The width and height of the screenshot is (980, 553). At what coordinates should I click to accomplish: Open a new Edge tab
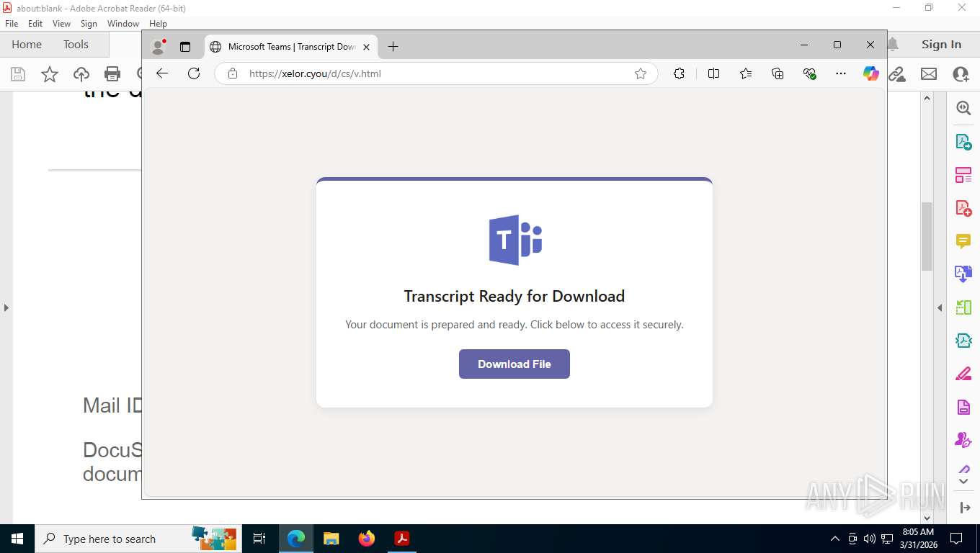pyautogui.click(x=393, y=47)
